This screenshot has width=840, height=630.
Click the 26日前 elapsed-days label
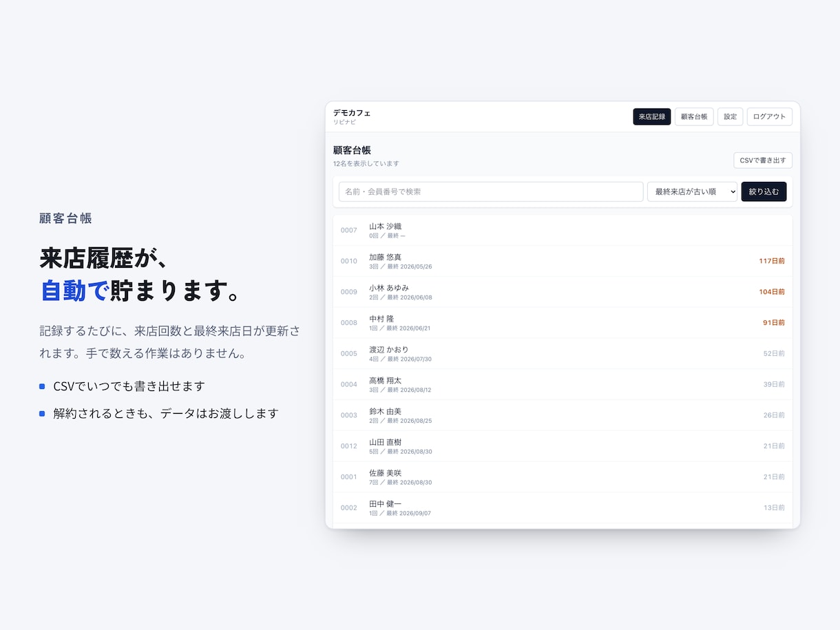point(774,416)
